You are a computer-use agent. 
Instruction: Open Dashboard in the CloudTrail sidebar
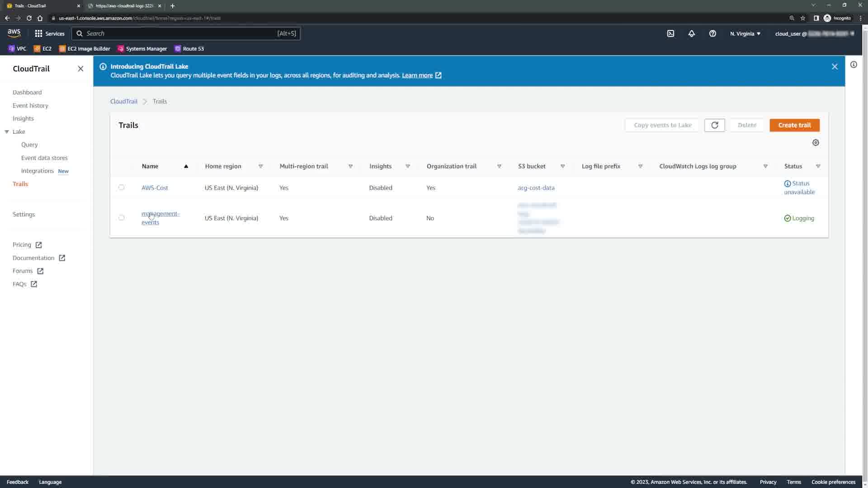[x=27, y=92]
